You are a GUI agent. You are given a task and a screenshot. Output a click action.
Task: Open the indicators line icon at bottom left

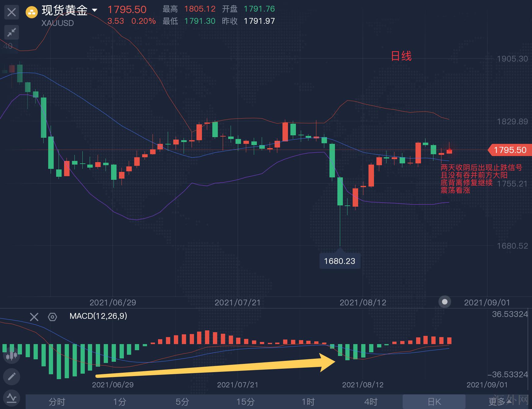[12, 398]
